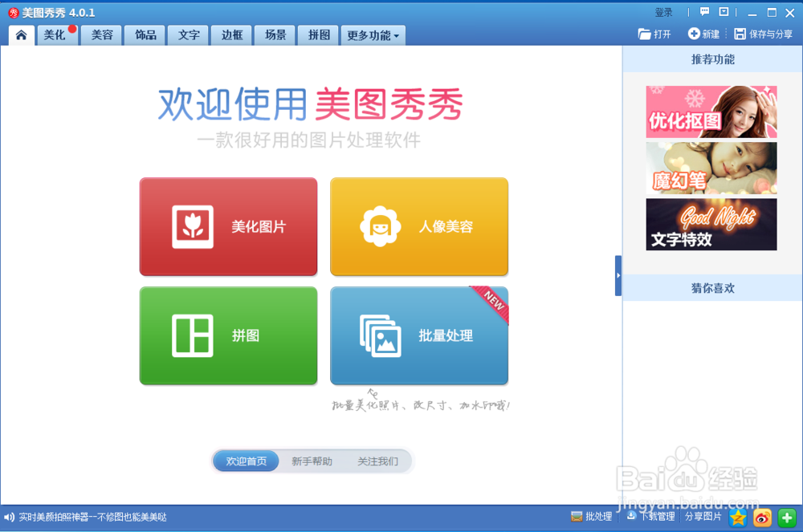Click the face icon in 人像美容 tile

pyautogui.click(x=381, y=226)
